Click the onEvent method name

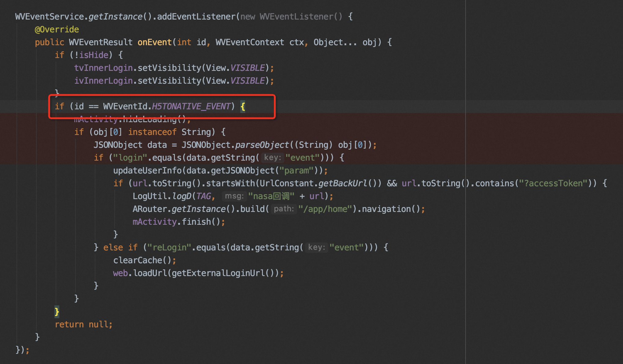[x=154, y=42]
